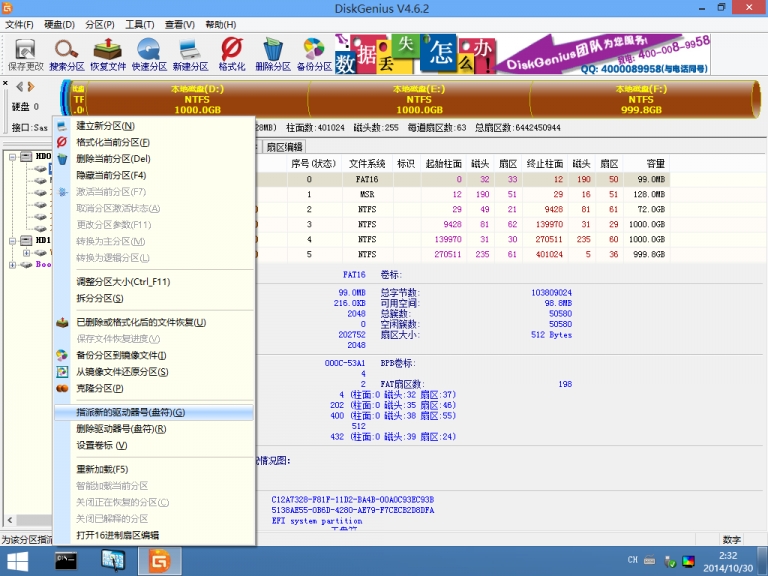Expand the Boo... tree node
768x576 pixels.
tap(12, 264)
